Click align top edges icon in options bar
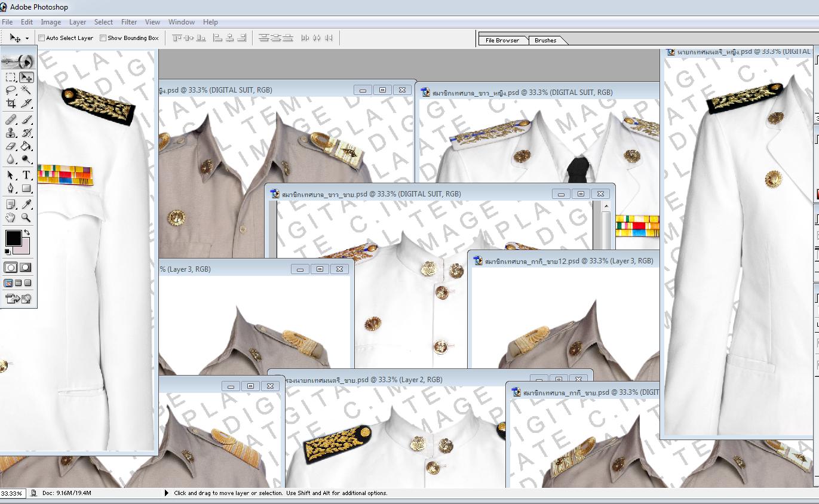The width and height of the screenshot is (819, 504). tap(177, 38)
